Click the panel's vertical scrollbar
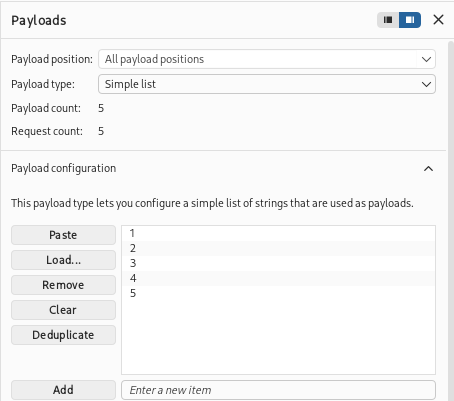Viewport: 454px width, 401px height. [450, 220]
